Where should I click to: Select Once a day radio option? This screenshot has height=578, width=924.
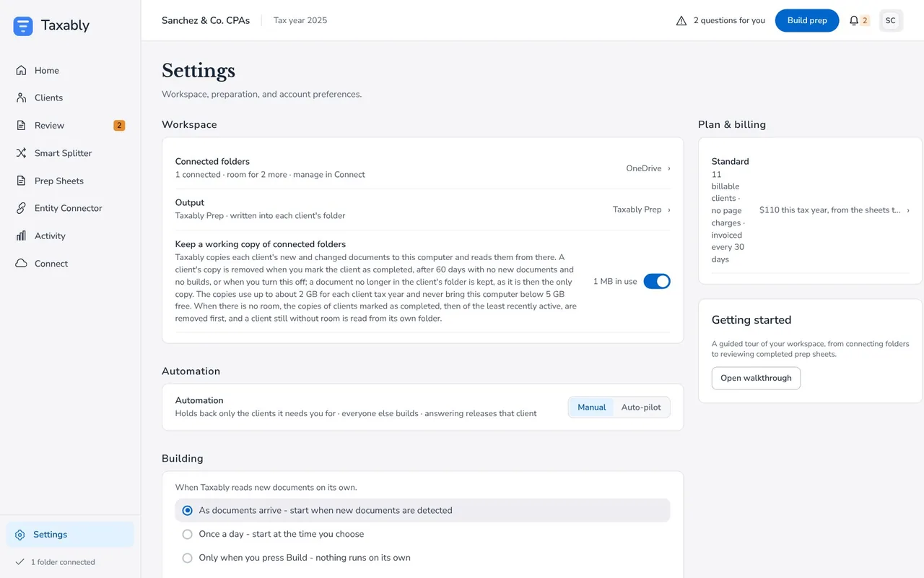pyautogui.click(x=187, y=534)
